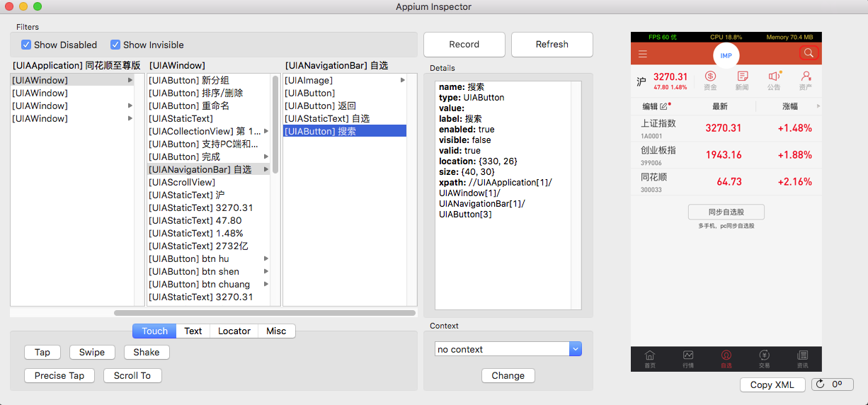Tap the IMP round logo in phone preview
This screenshot has width=868, height=405.
(726, 55)
